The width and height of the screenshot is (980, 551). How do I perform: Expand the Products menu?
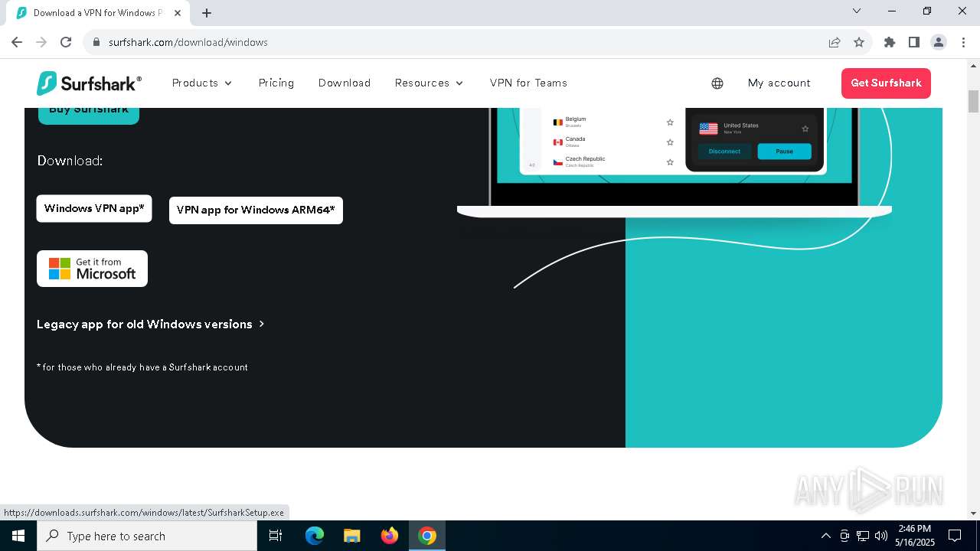(202, 83)
